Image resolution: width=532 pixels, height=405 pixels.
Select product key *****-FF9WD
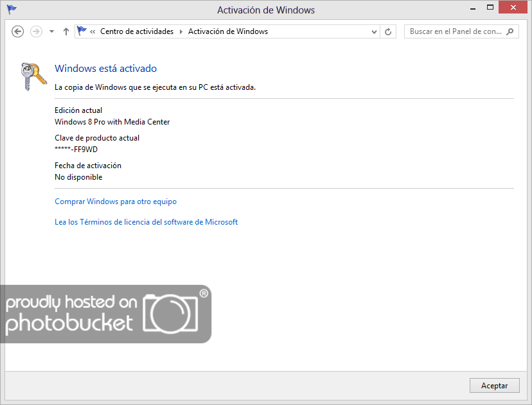76,150
